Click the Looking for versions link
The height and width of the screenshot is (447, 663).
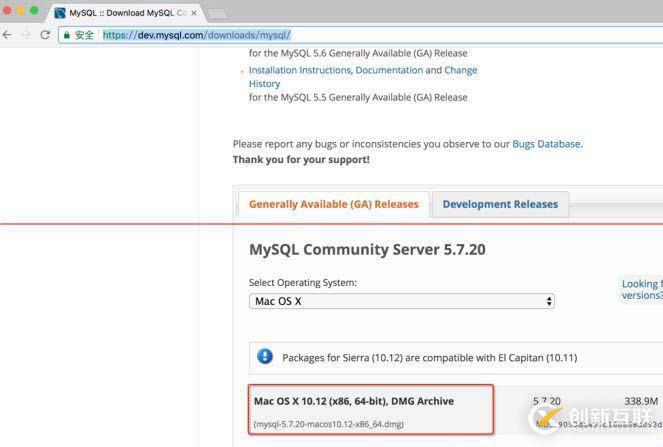642,289
